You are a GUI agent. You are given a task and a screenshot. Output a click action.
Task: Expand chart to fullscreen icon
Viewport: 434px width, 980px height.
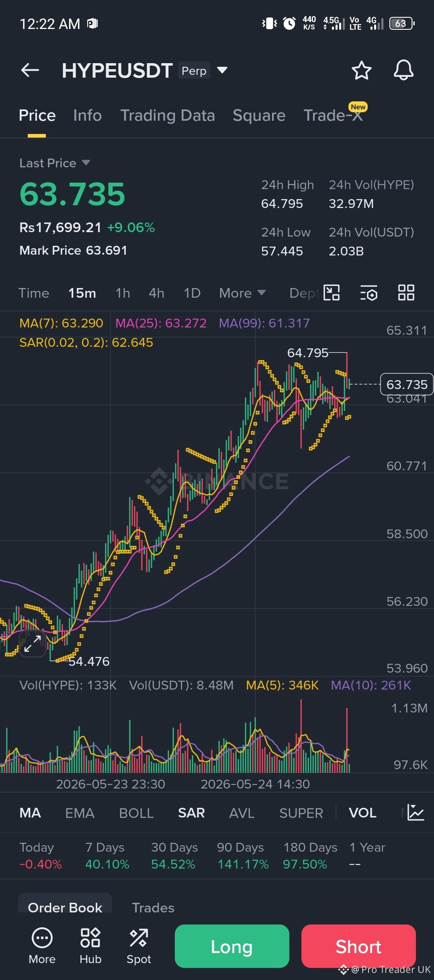[x=33, y=644]
